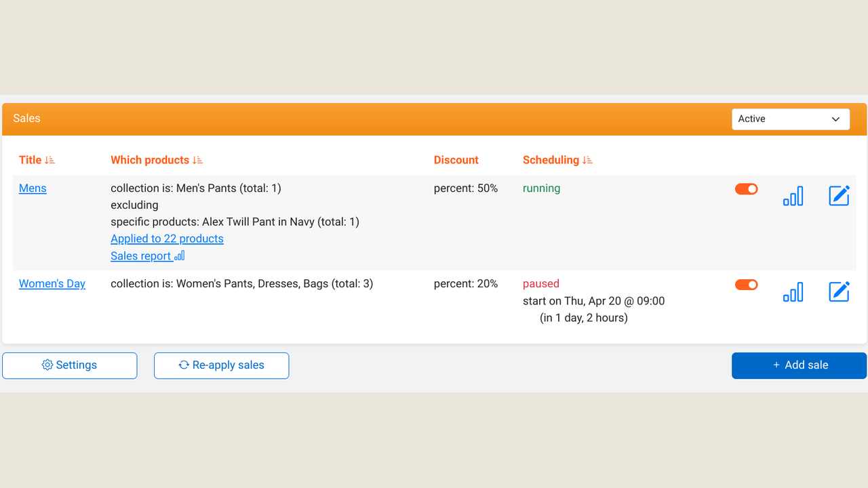Click the Discount column header
Screen dimensions: 868x488
(x=456, y=160)
